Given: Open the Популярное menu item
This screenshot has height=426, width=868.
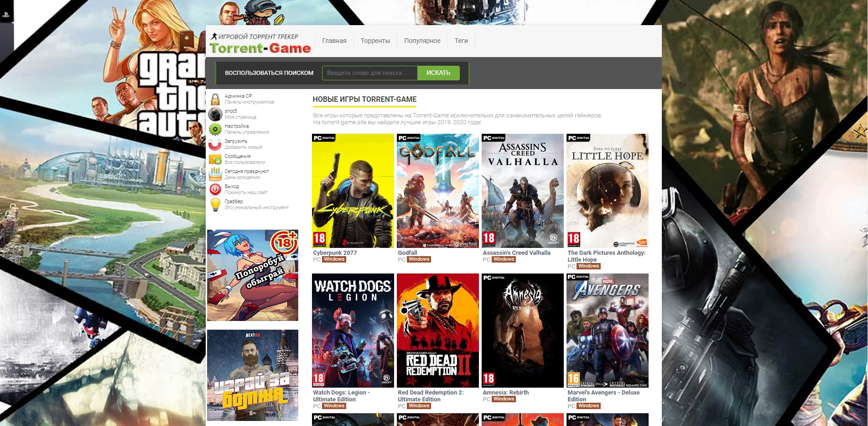Looking at the screenshot, I should point(422,41).
